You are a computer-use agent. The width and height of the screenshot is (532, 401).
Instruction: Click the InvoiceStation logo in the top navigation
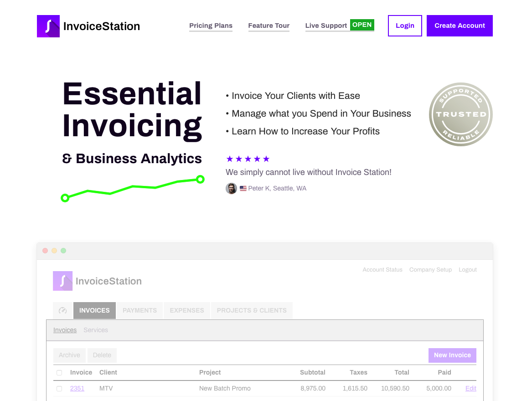88,26
